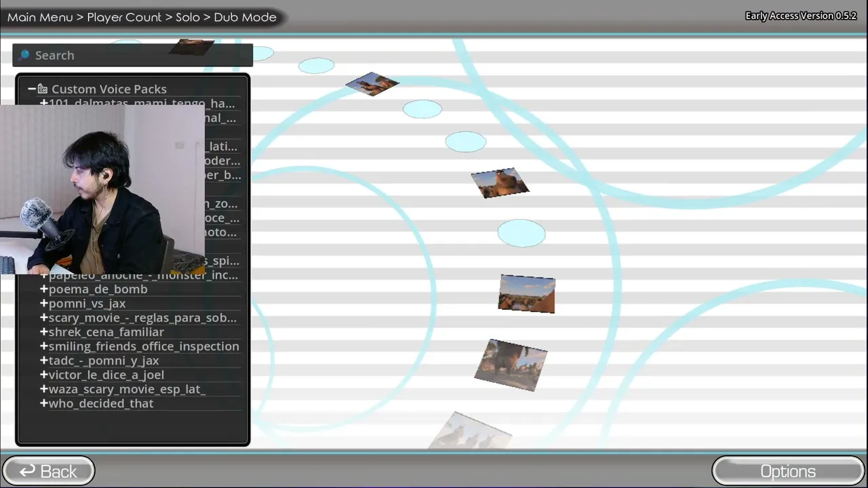
Task: Expand the pomni_vs_jax voice pack
Action: point(44,303)
